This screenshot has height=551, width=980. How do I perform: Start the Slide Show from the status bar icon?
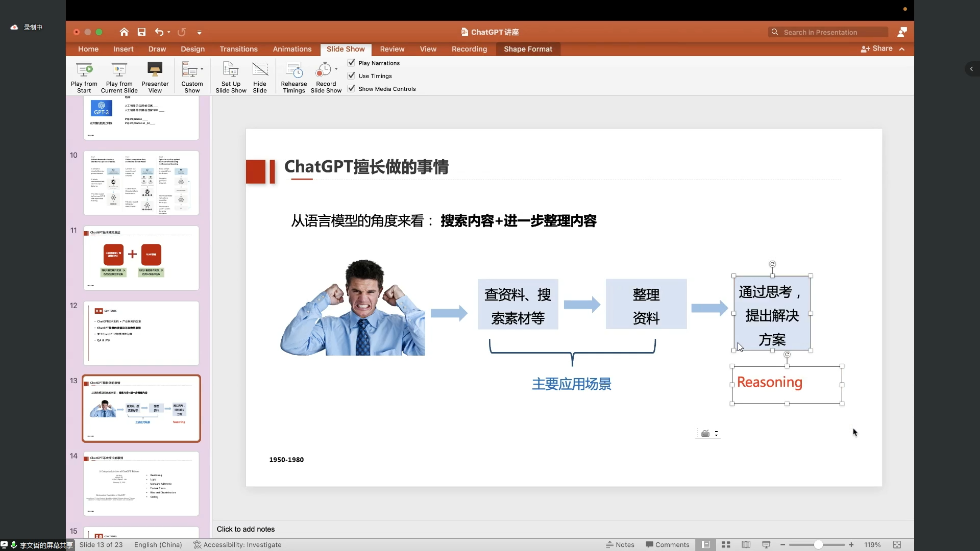click(x=766, y=545)
